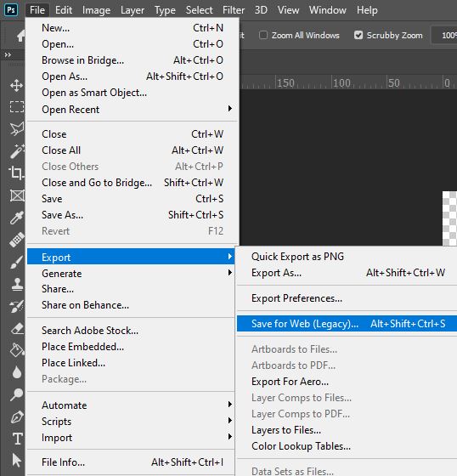Open the Help menu
This screenshot has width=457, height=476.
tap(367, 10)
